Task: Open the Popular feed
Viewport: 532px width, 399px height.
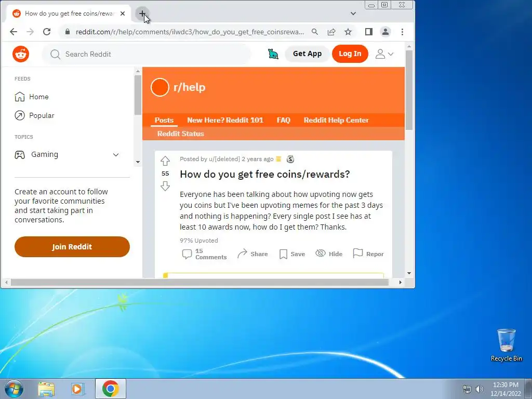Action: pos(34,115)
